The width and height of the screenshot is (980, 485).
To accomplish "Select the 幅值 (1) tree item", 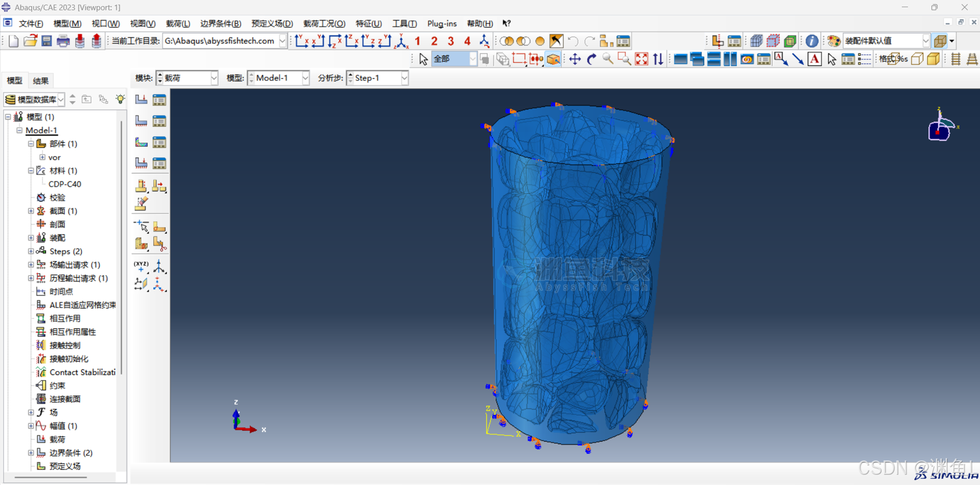I will tap(63, 426).
